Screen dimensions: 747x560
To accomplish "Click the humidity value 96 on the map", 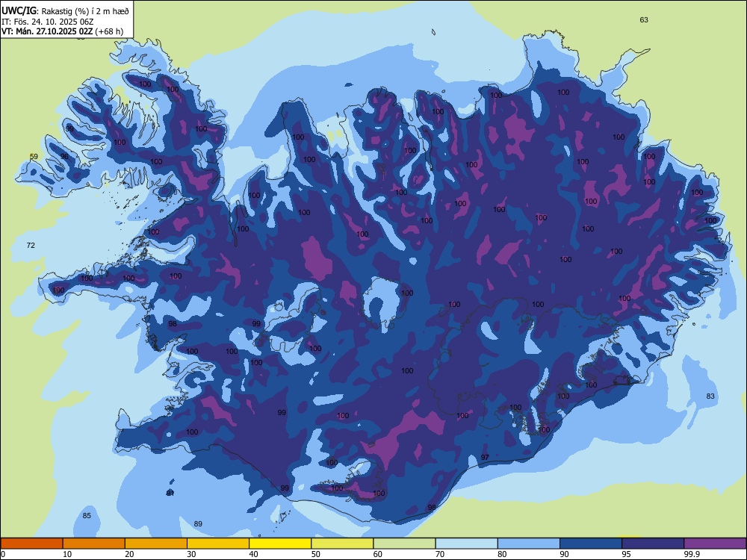I will (64, 157).
